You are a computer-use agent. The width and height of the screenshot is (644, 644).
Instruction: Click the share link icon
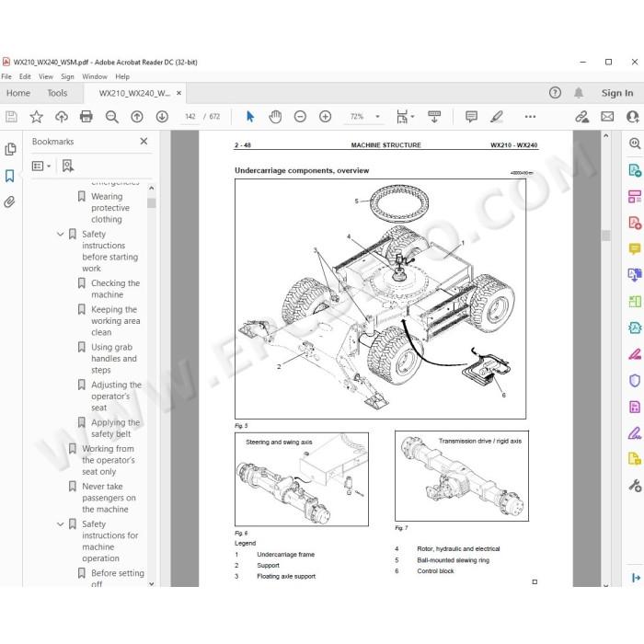pos(582,117)
